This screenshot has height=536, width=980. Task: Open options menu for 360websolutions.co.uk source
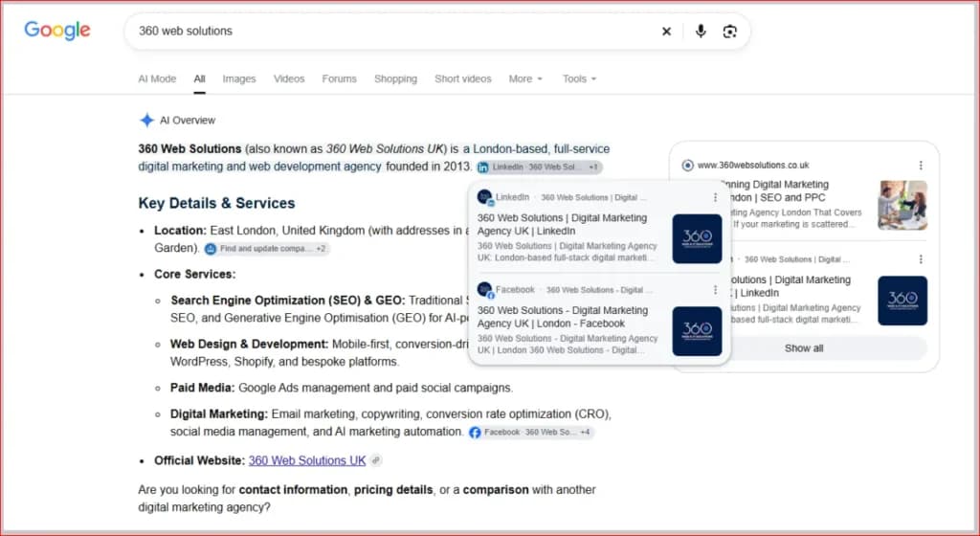pos(920,166)
